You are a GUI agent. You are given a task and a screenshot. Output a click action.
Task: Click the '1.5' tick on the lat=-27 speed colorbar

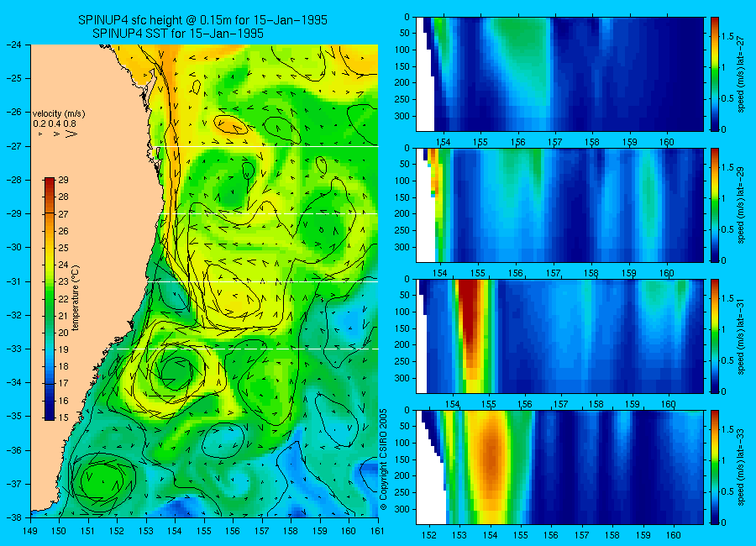[x=728, y=37]
